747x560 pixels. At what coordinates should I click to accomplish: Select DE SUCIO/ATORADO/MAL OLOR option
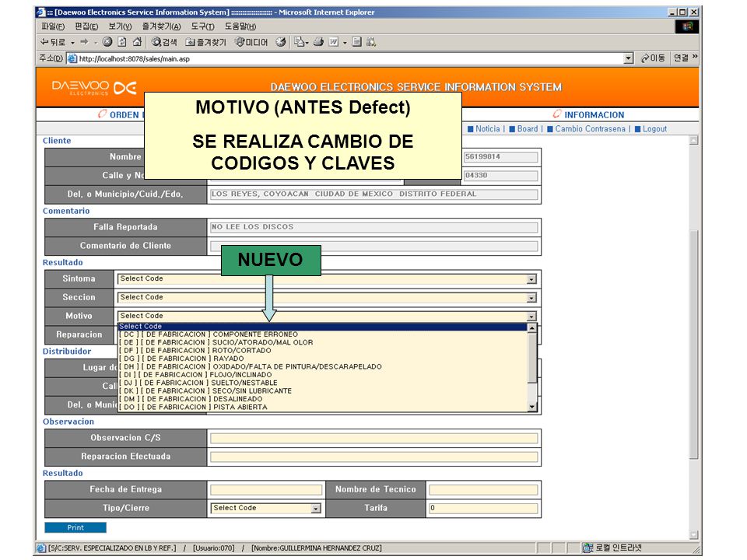[322, 342]
